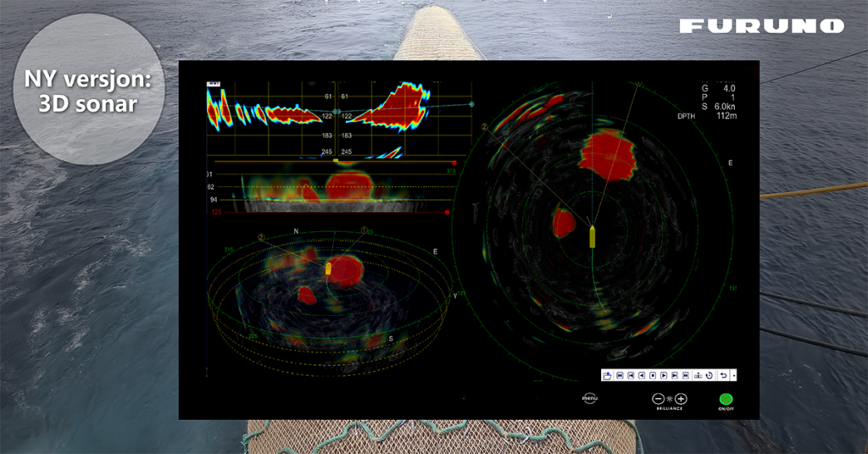Click the yellow vessel marker in overhead sonar
Viewport: 868px width, 454px height.
(592, 236)
